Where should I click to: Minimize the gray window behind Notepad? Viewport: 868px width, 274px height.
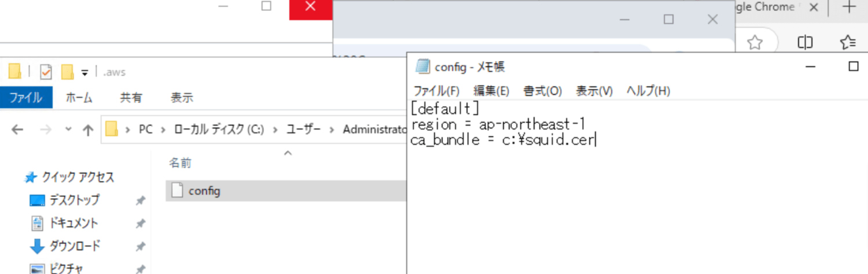click(x=624, y=20)
